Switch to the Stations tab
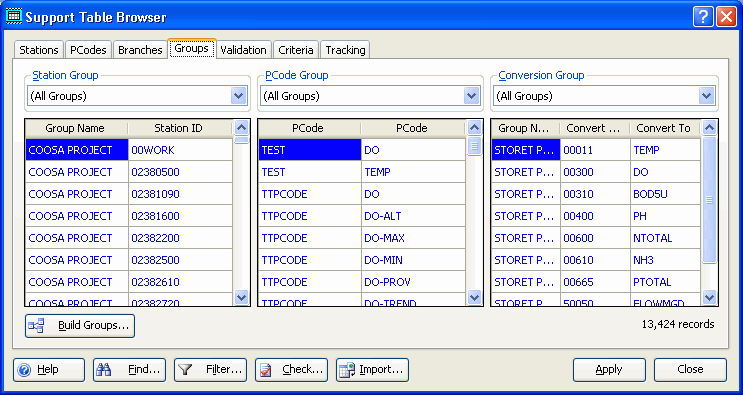This screenshot has width=743, height=395. (39, 50)
